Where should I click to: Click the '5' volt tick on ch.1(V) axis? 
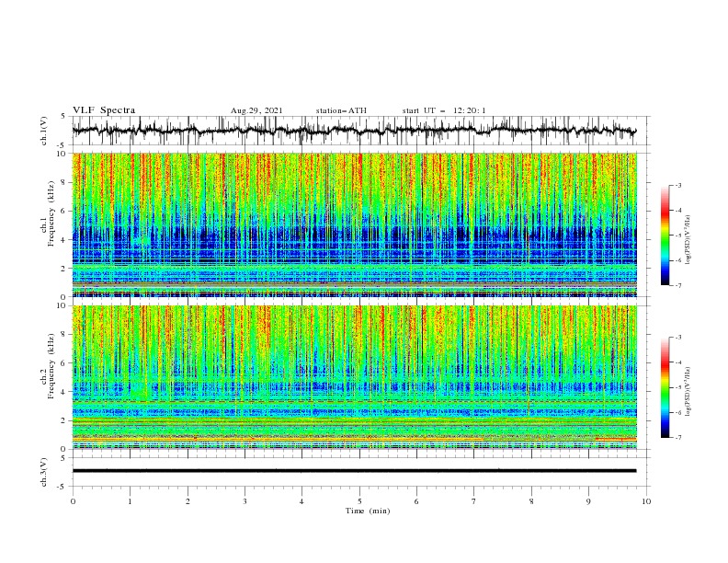[63, 116]
